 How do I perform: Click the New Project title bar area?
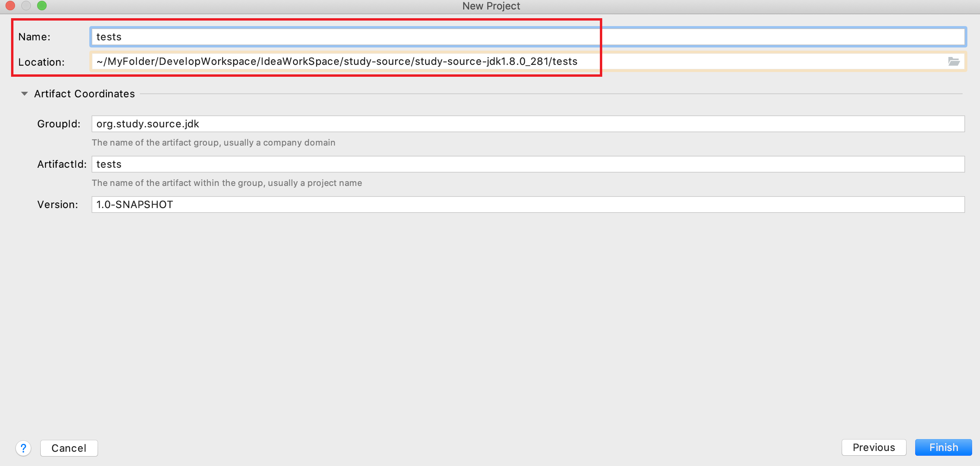click(490, 7)
